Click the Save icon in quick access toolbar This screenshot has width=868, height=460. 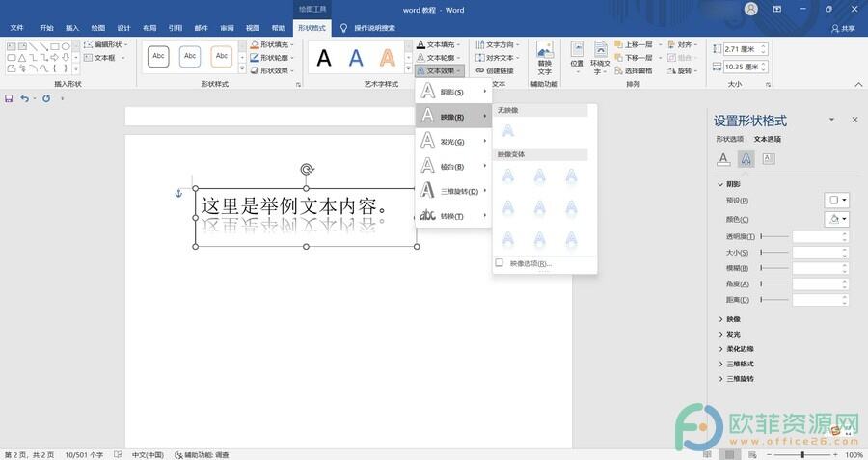tap(9, 98)
